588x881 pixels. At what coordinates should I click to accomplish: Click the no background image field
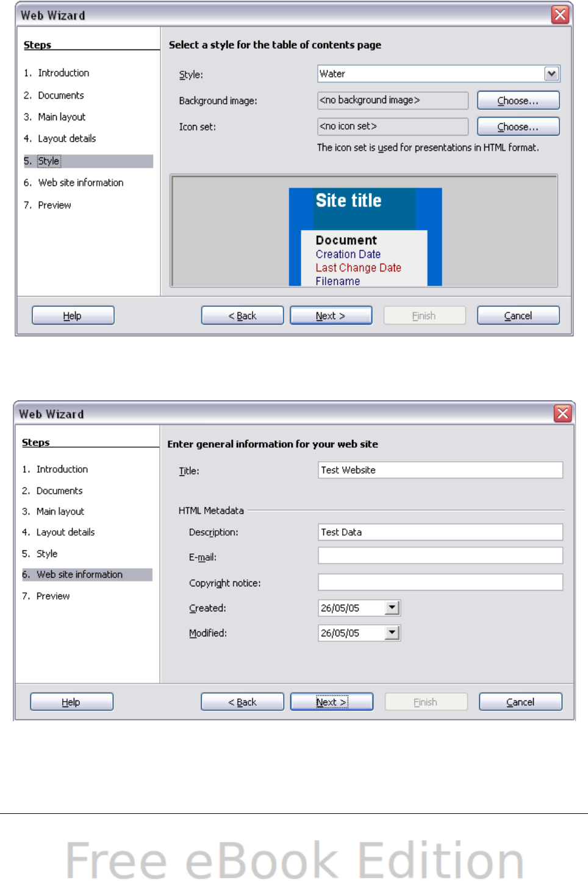393,100
